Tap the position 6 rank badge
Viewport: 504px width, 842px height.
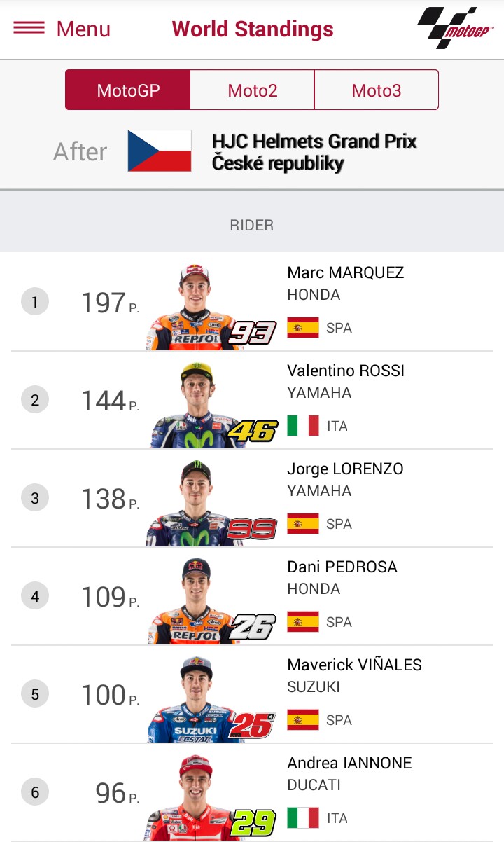click(35, 793)
